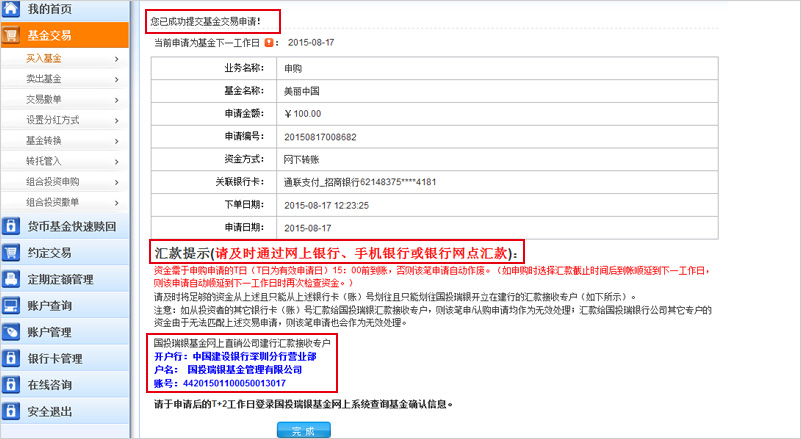The width and height of the screenshot is (801, 439).
Task: Click the 约定交易 cart icon
Action: point(12,253)
